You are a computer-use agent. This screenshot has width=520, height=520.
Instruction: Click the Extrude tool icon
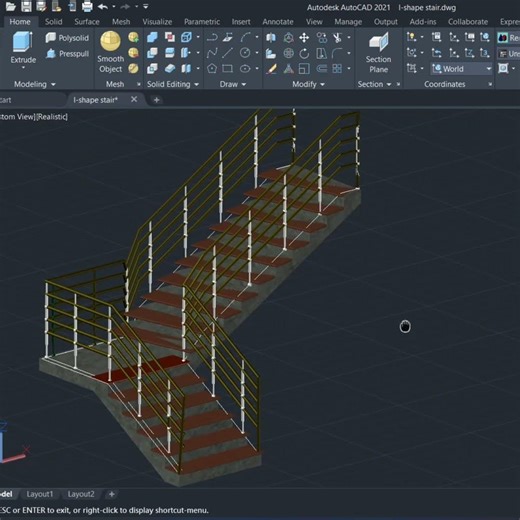pyautogui.click(x=23, y=42)
